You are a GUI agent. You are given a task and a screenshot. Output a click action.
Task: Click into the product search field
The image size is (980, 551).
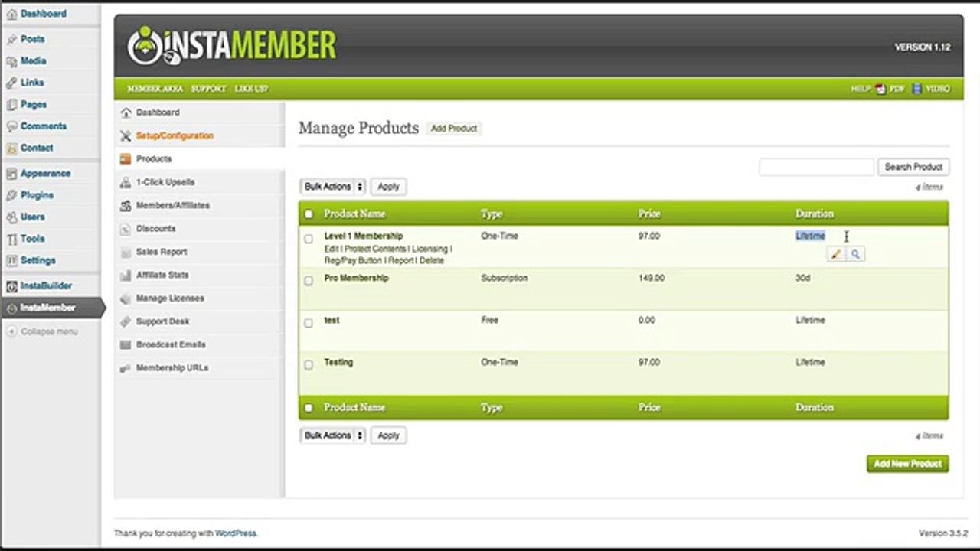click(x=816, y=167)
